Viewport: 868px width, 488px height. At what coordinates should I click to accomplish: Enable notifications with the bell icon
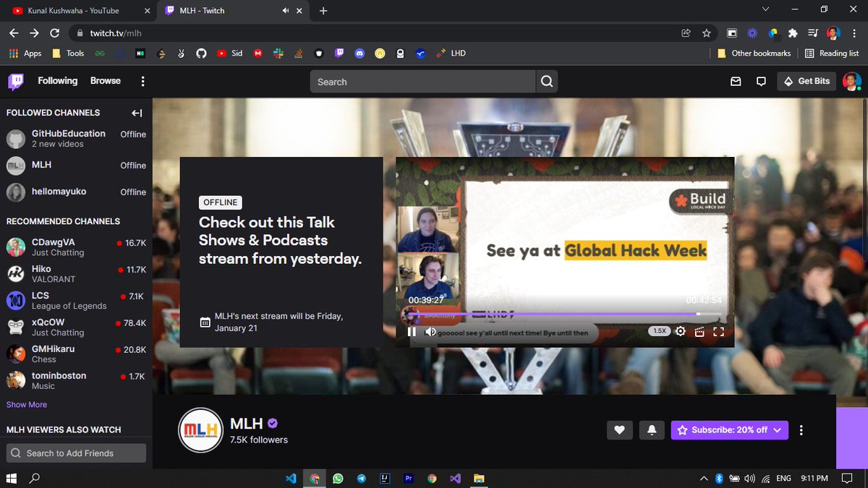point(650,429)
